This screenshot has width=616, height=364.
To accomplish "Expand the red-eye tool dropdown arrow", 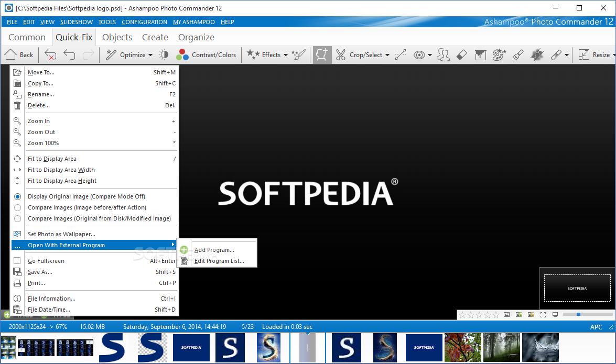I will tap(430, 55).
